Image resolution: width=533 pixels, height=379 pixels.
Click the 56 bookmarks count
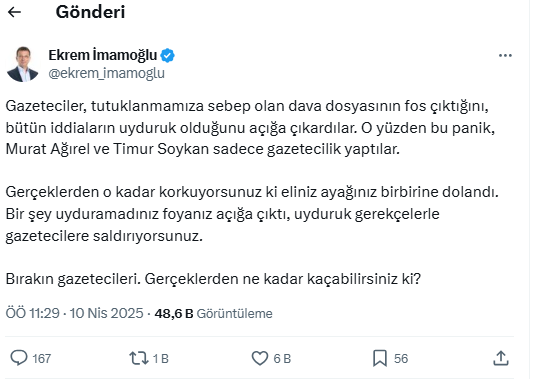401,359
